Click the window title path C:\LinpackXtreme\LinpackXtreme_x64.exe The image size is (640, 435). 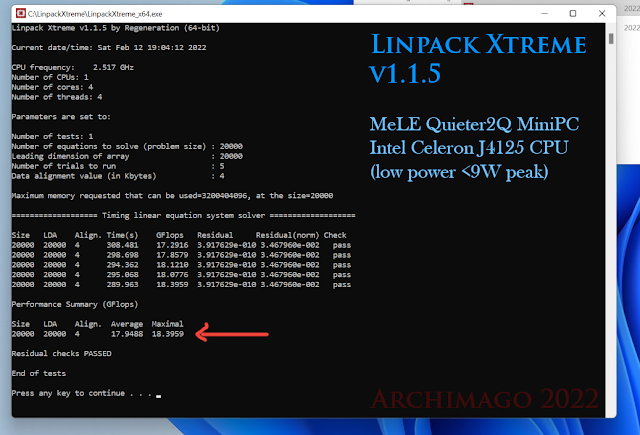click(x=95, y=14)
